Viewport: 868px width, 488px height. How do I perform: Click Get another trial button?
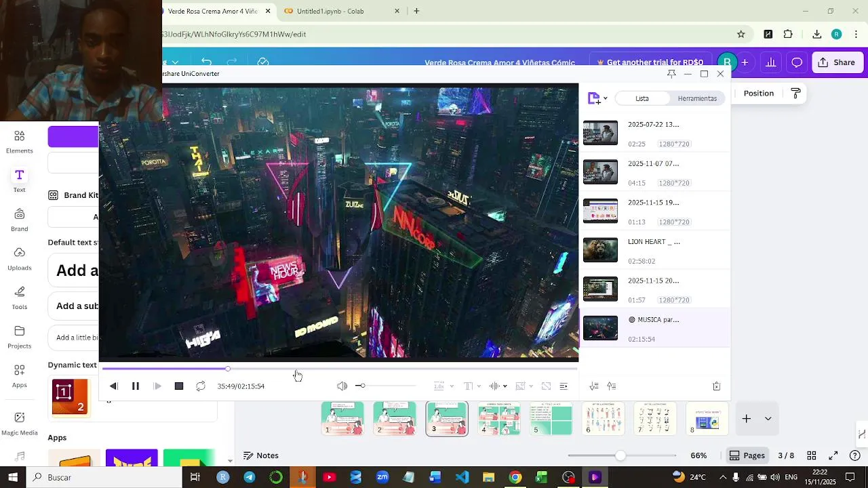point(650,62)
